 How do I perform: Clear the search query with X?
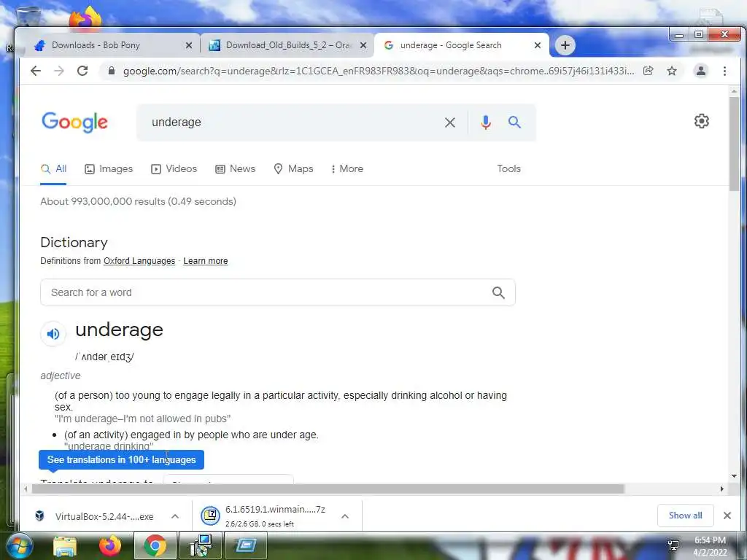(449, 122)
